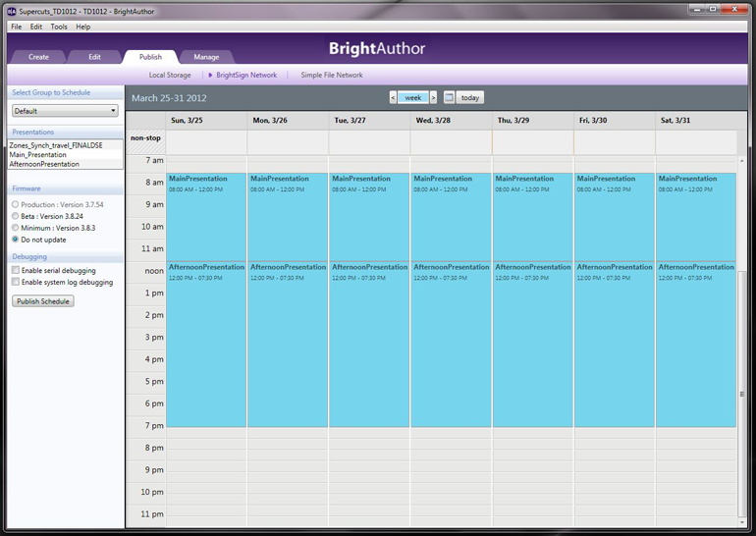Image resolution: width=756 pixels, height=536 pixels.
Task: Go to previous week arrow
Action: [x=393, y=98]
